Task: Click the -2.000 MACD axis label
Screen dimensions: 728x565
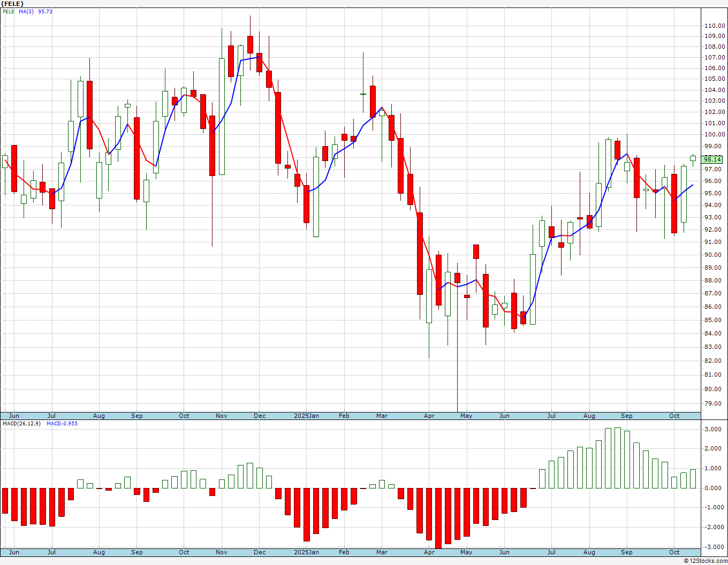Action: point(715,527)
